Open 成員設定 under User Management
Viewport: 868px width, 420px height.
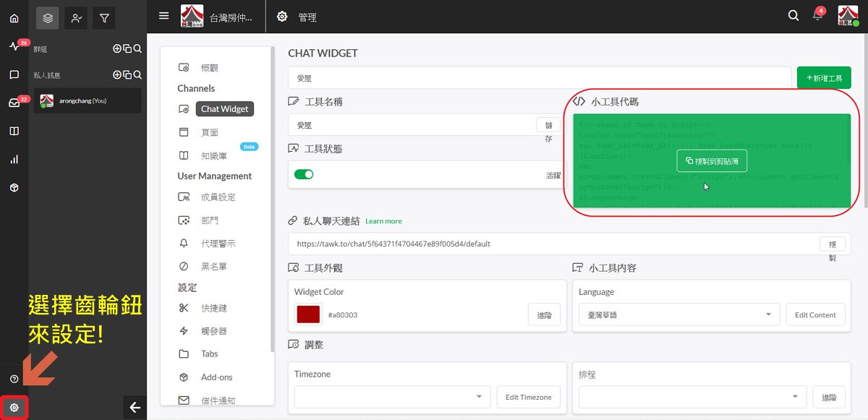[218, 197]
